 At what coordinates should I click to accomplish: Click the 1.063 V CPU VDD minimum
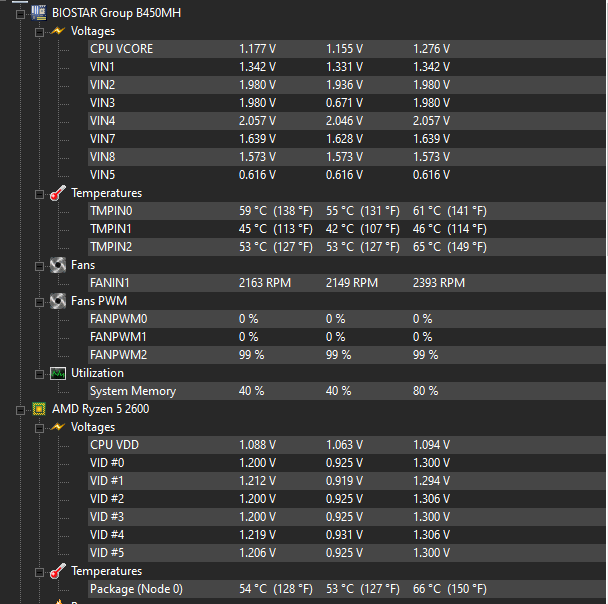point(344,445)
